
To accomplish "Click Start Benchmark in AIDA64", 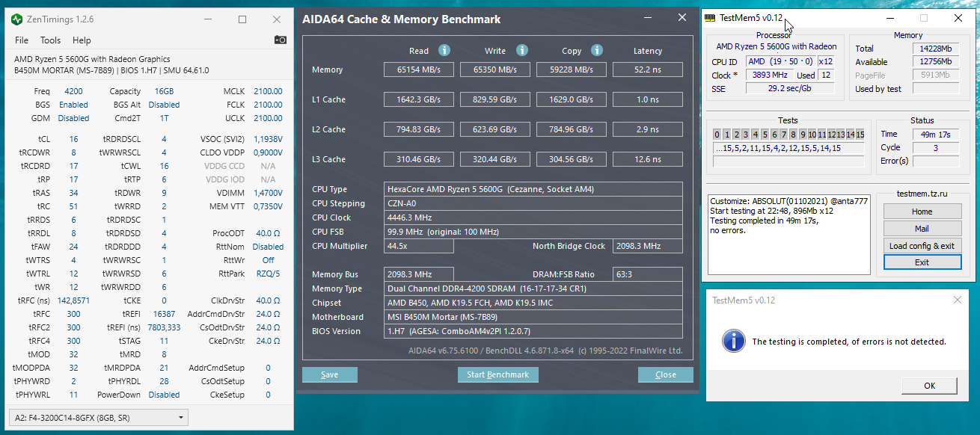I will click(497, 374).
